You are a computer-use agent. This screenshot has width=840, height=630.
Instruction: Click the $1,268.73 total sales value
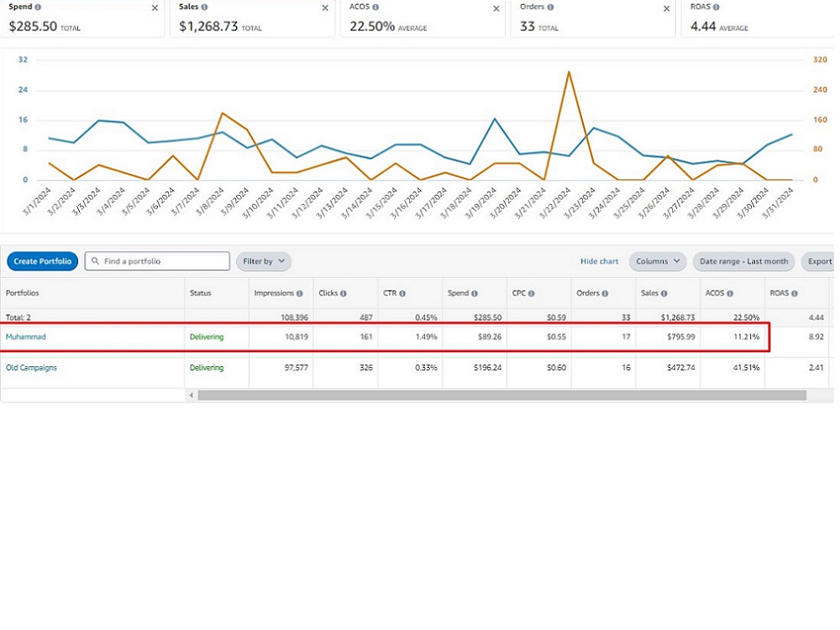coord(208,26)
